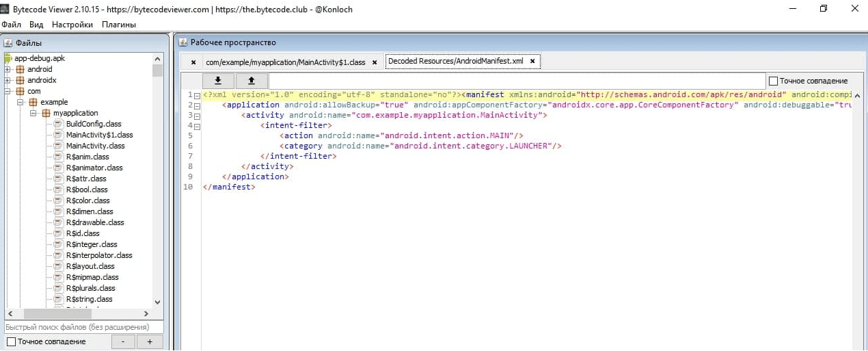This screenshot has height=351, width=868.
Task: Click the androidx package icon
Action: pyautogui.click(x=20, y=80)
